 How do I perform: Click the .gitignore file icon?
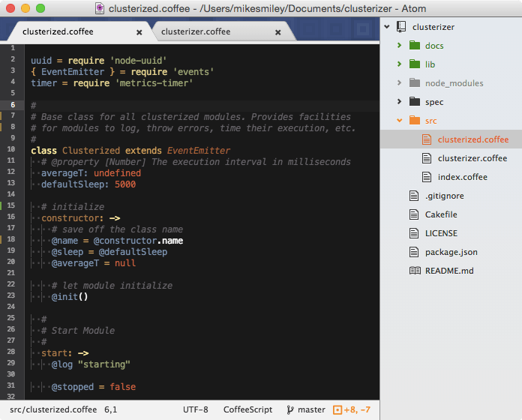pos(414,196)
